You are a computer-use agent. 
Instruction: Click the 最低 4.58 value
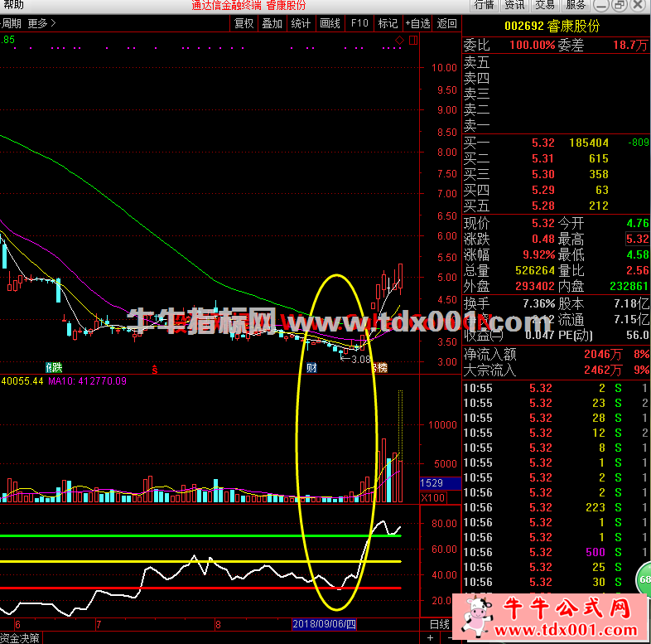[x=638, y=254]
